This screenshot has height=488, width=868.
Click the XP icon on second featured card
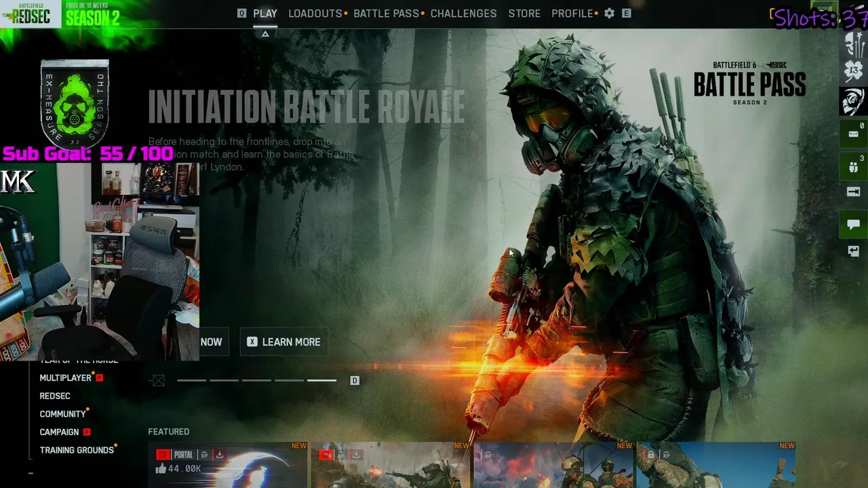tap(341, 455)
